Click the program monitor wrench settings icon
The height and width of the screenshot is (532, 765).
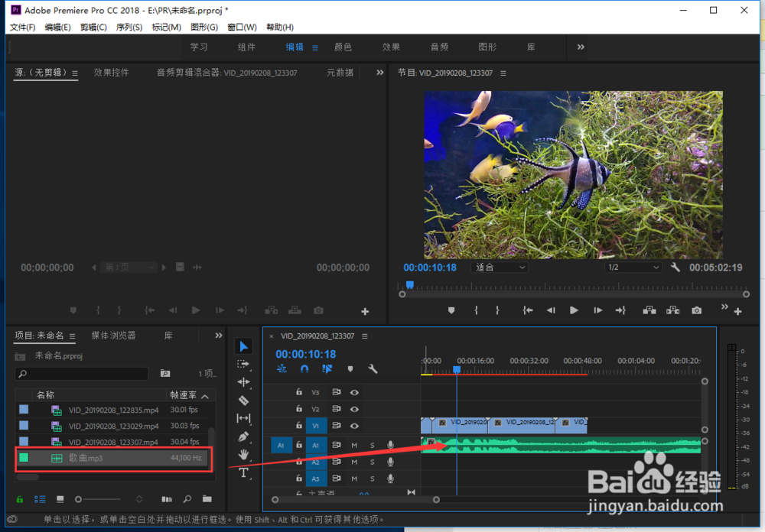(x=675, y=268)
